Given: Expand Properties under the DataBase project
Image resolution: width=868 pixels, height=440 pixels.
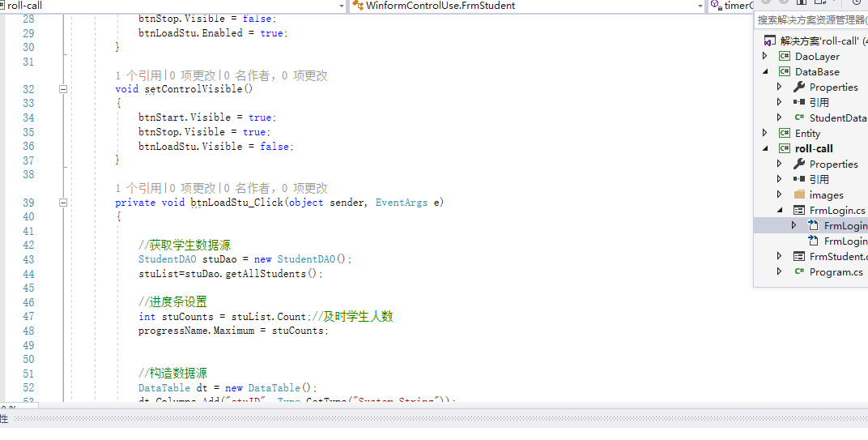Looking at the screenshot, I should 780,87.
